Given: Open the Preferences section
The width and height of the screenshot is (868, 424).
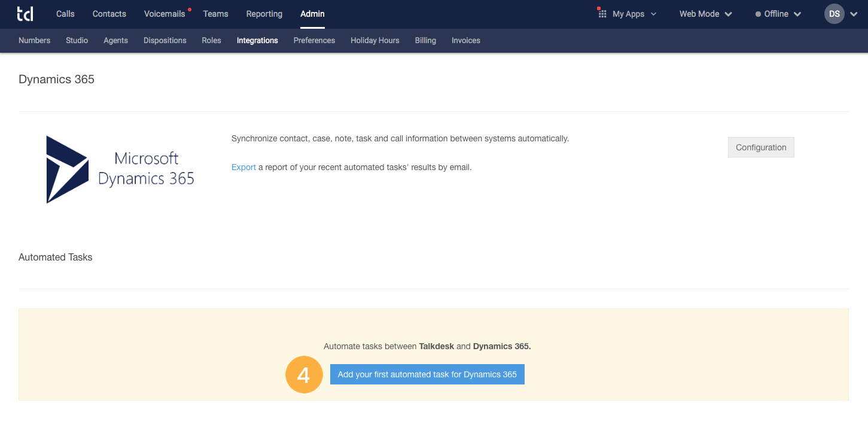Looking at the screenshot, I should click(x=314, y=40).
